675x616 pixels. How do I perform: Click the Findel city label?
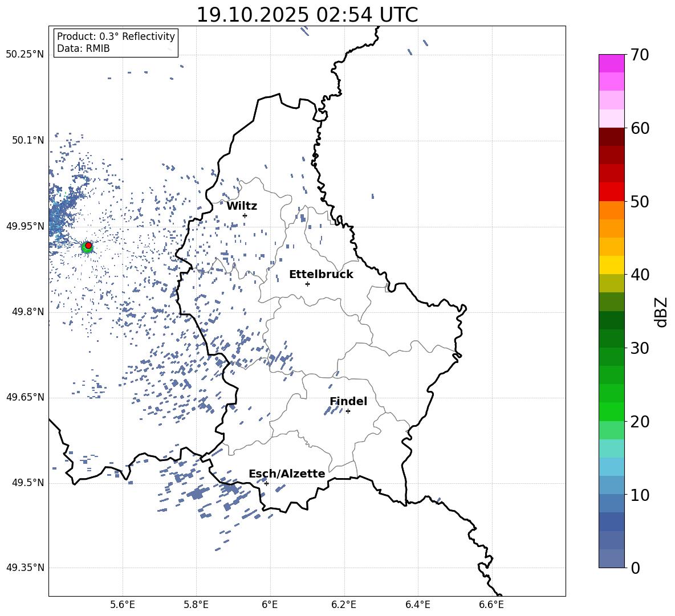point(348,401)
